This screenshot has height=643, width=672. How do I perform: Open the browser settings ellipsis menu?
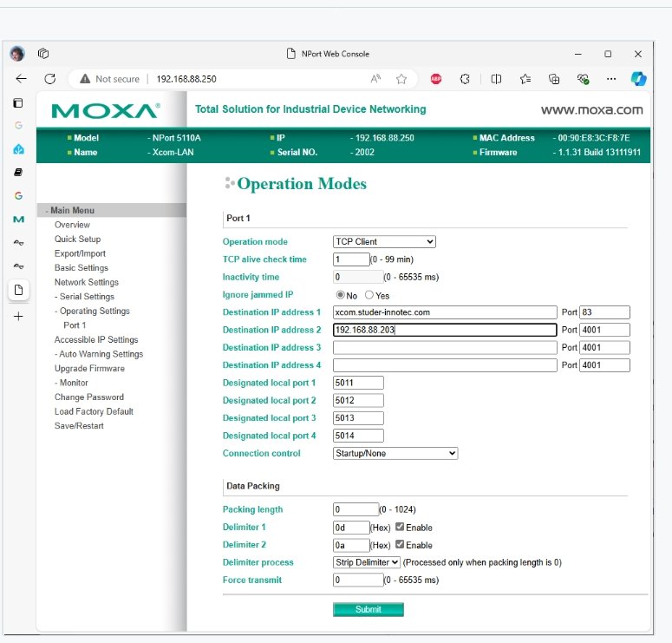[x=612, y=79]
